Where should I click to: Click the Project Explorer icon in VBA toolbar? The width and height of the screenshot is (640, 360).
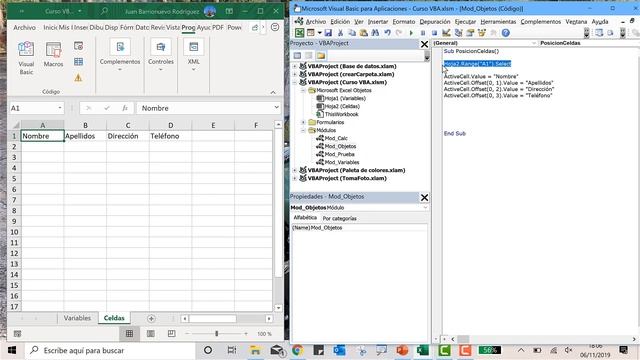[x=458, y=33]
